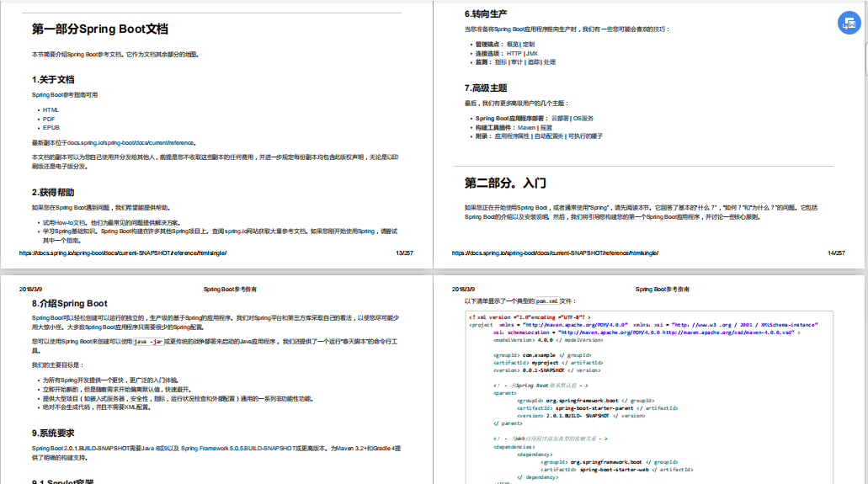Open the 追踪 monitoring link

[x=534, y=62]
